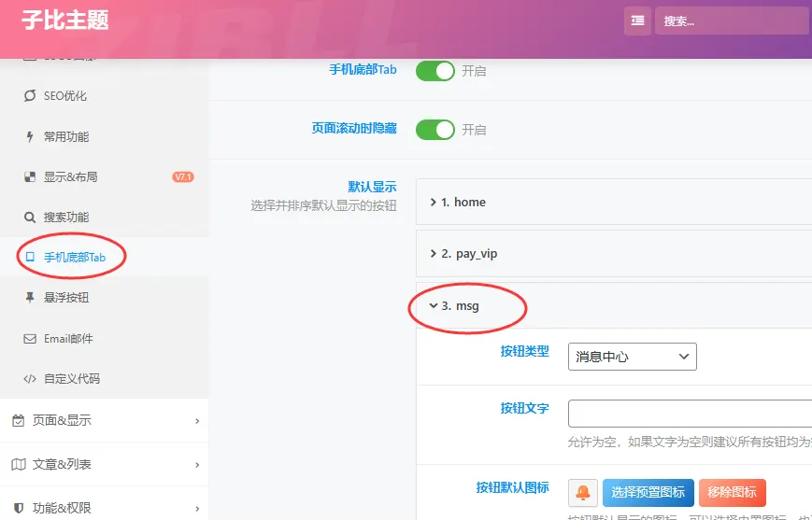
Task: Click the magnifier icon beside 搜索功能
Action: click(30, 218)
